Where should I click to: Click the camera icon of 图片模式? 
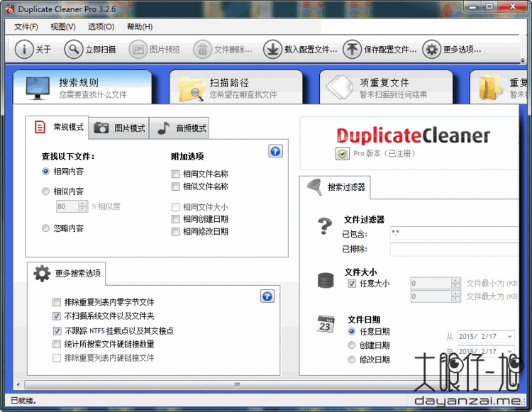[x=101, y=128]
